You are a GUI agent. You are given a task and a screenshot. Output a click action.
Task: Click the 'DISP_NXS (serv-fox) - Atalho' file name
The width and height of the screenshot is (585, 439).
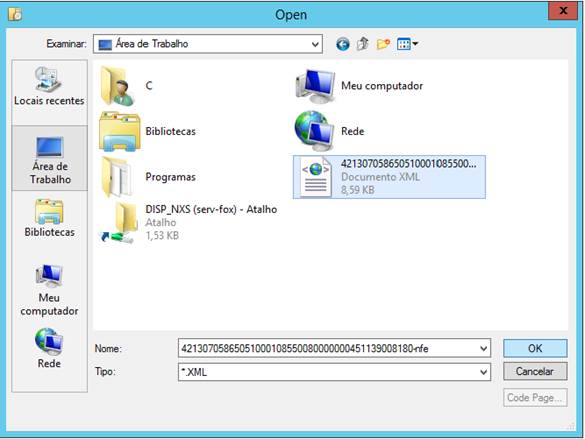click(211, 209)
